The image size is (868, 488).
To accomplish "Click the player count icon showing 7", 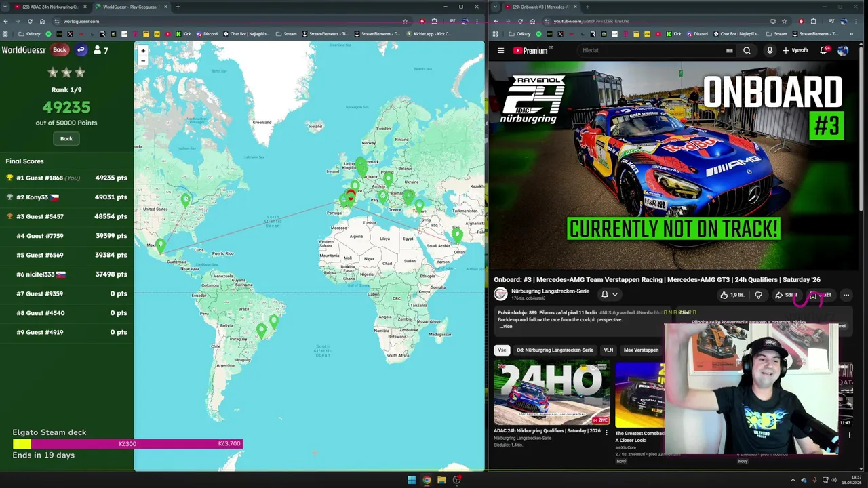I will click(x=101, y=50).
